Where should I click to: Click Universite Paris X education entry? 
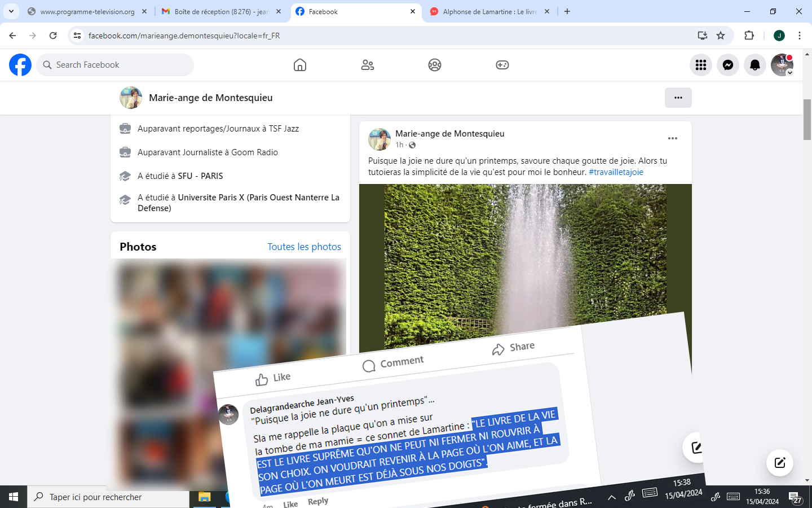pyautogui.click(x=239, y=203)
